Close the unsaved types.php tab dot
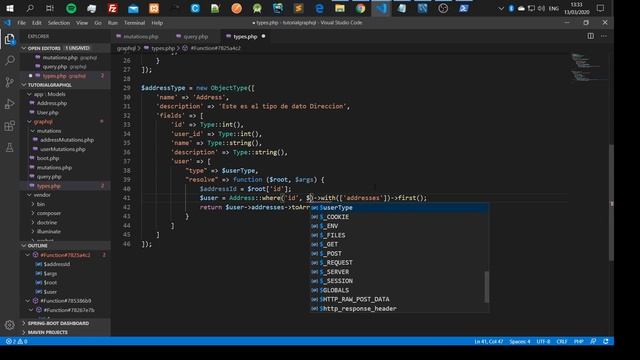 (x=263, y=36)
